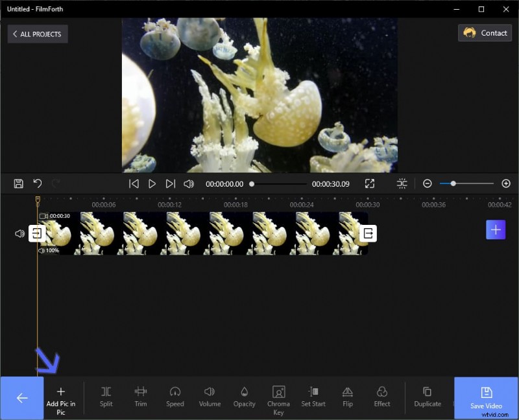This screenshot has width=519, height=420.
Task: Open the Contact panel
Action: 485,33
